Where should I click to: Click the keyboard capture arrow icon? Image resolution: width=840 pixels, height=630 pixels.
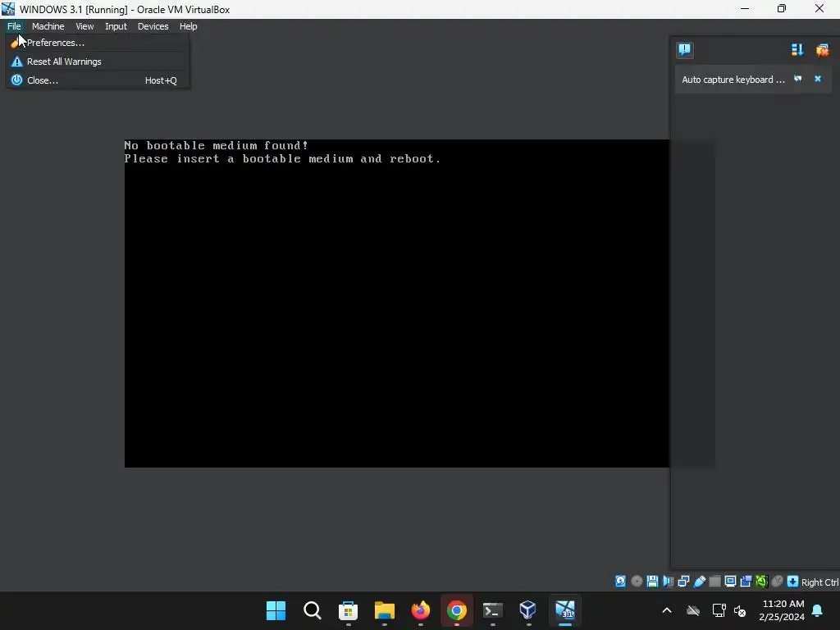(793, 582)
